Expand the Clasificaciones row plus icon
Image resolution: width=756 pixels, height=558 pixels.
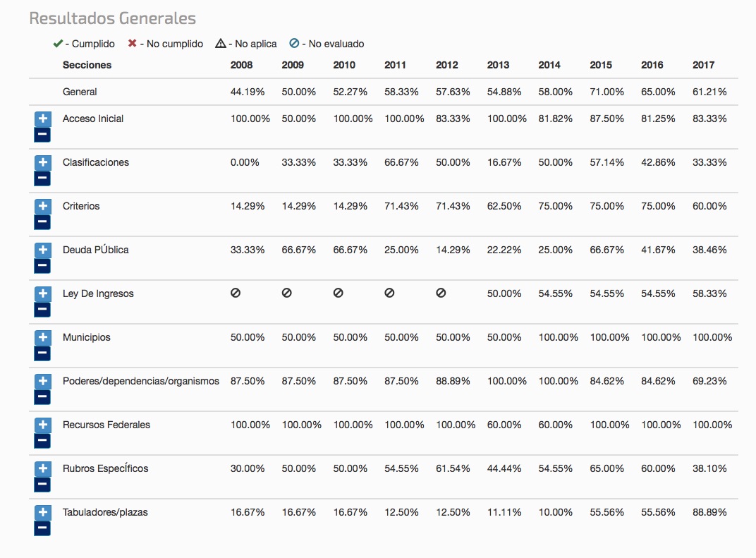click(x=42, y=163)
